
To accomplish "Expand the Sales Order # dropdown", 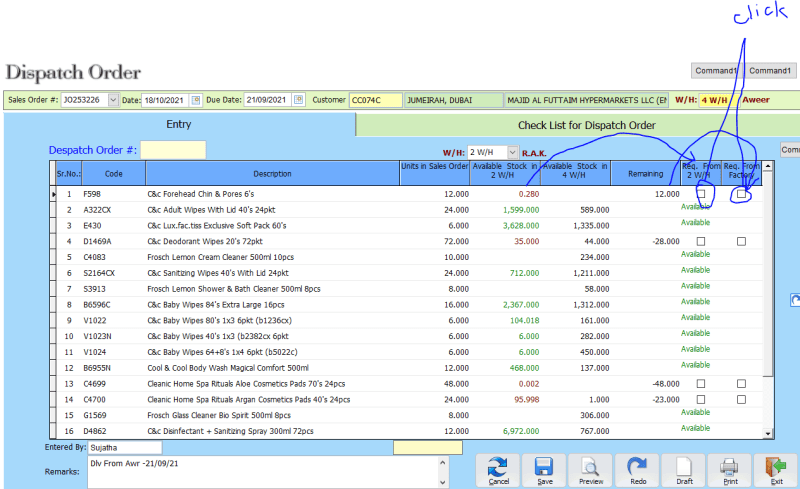I will (113, 100).
